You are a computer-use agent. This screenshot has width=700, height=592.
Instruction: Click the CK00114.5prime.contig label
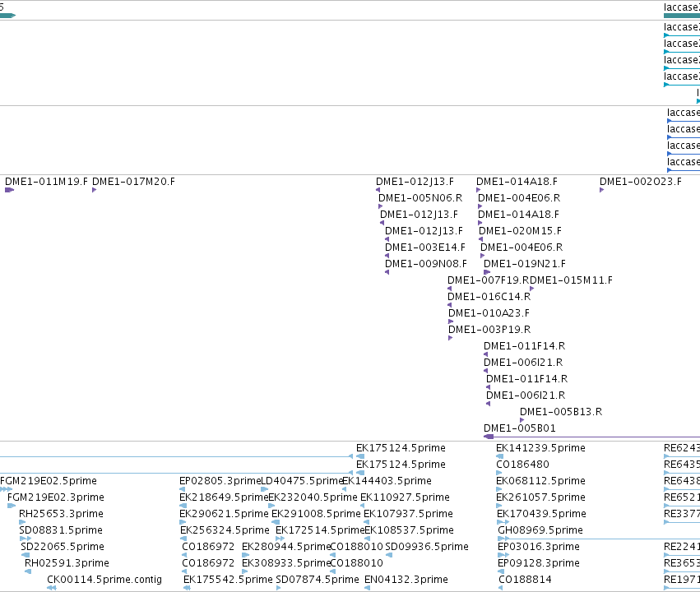(x=104, y=580)
